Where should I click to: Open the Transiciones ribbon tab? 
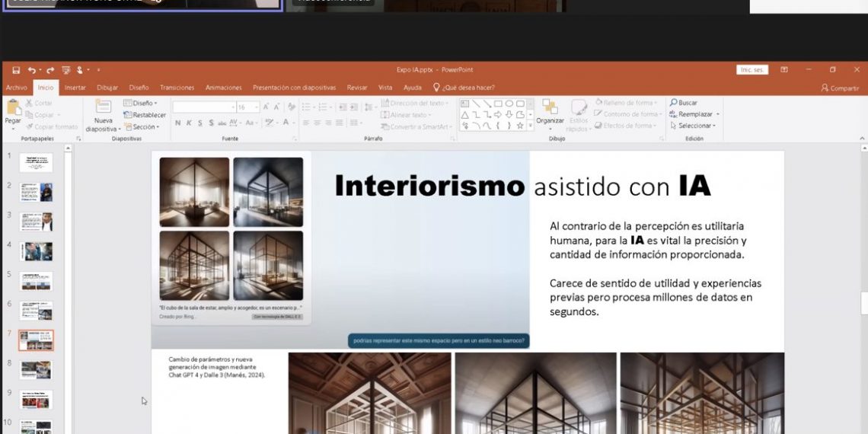177,88
